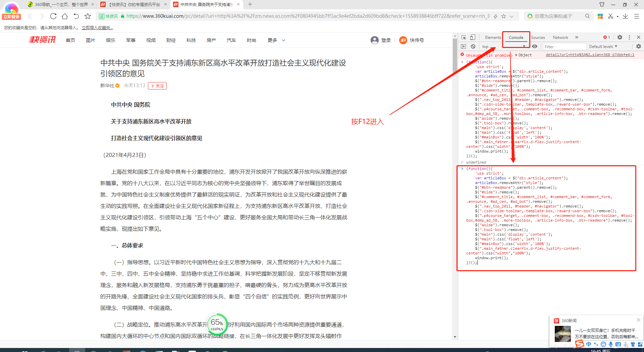Click the 立即登录 login button

[11, 17]
